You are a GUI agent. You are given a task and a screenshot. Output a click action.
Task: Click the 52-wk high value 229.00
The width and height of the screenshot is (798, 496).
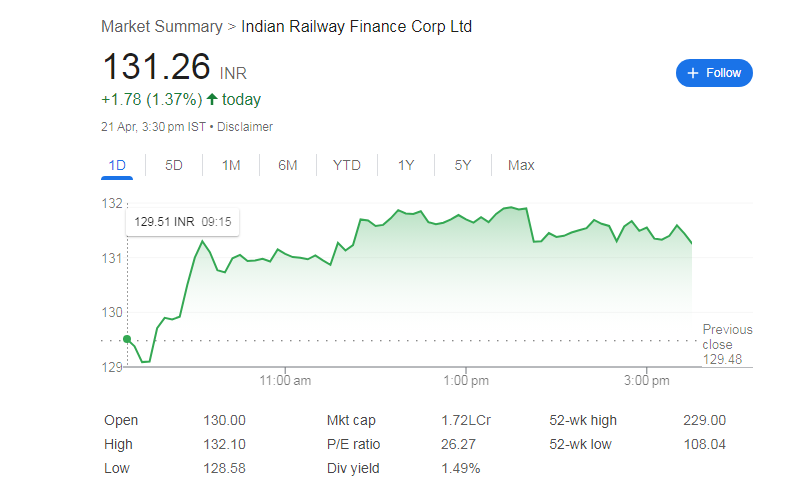(704, 420)
